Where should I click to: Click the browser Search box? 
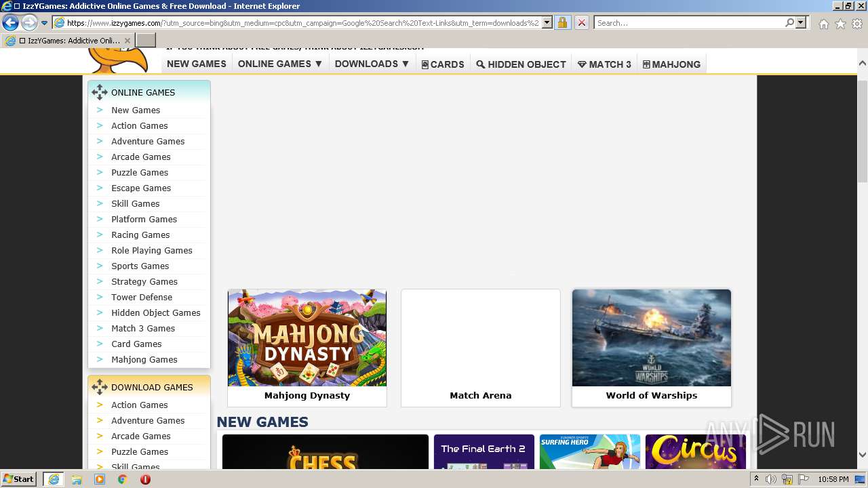coord(689,22)
